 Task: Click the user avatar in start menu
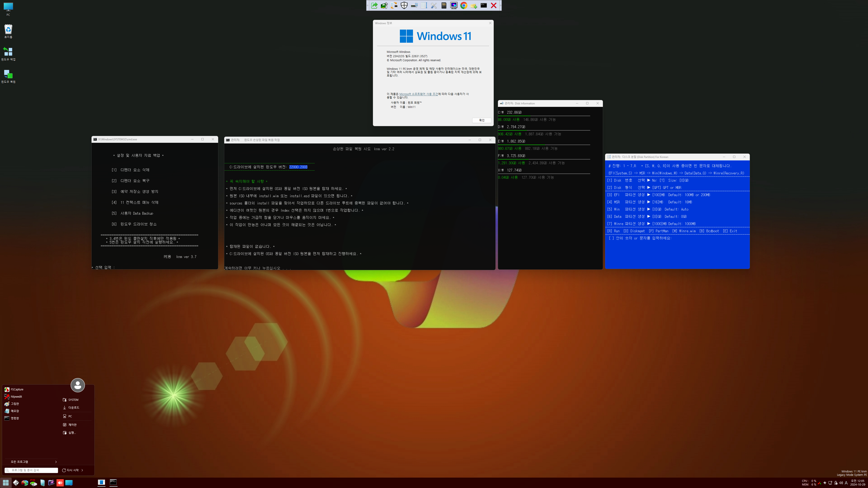78,385
